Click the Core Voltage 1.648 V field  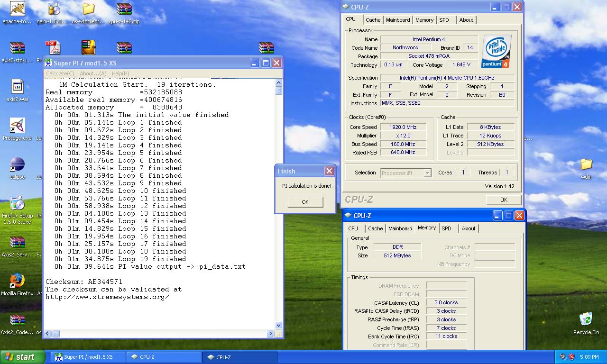pyautogui.click(x=461, y=64)
